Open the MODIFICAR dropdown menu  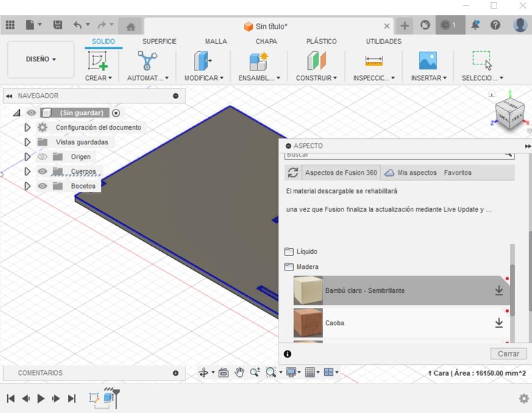tap(204, 78)
